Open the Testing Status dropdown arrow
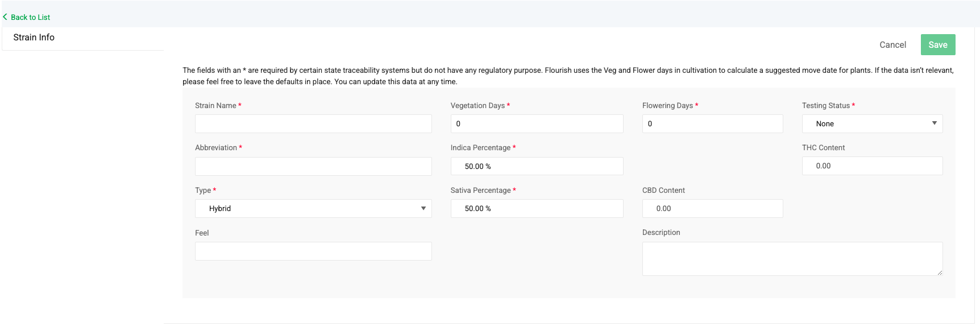 point(934,123)
